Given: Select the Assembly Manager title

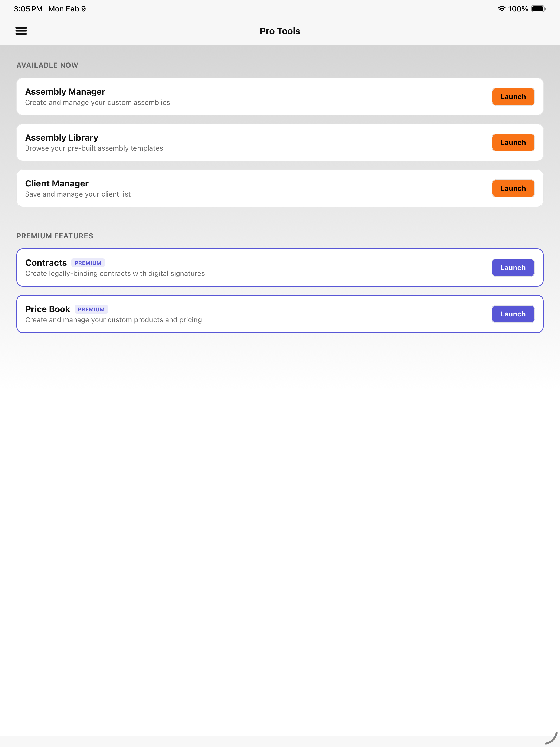Looking at the screenshot, I should tap(65, 91).
